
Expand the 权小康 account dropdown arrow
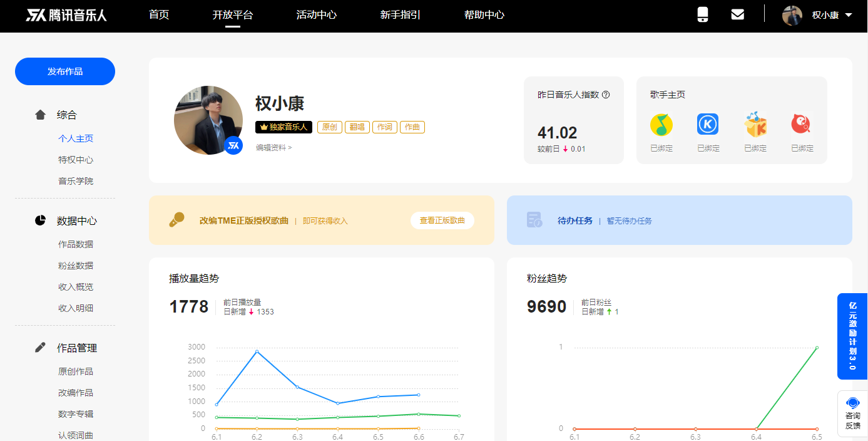click(x=849, y=15)
